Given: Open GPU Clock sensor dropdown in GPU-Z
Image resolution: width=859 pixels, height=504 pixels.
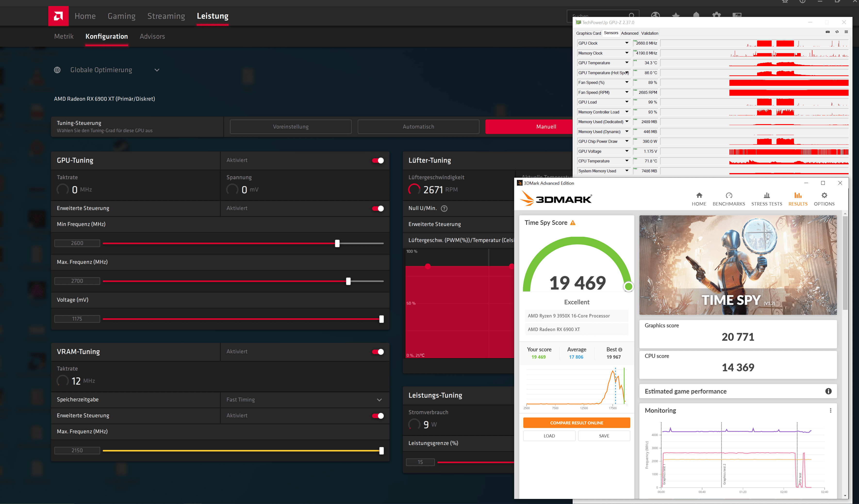Looking at the screenshot, I should coord(627,43).
